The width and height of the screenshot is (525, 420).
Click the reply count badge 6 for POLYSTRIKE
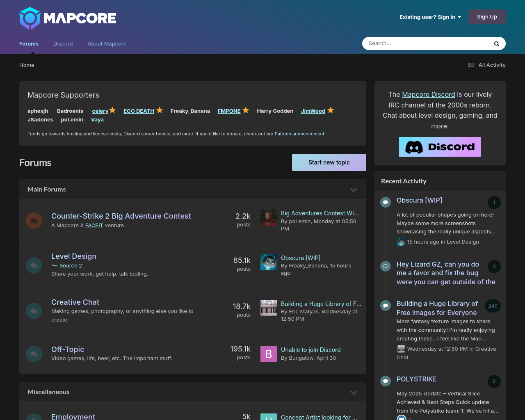[494, 381]
